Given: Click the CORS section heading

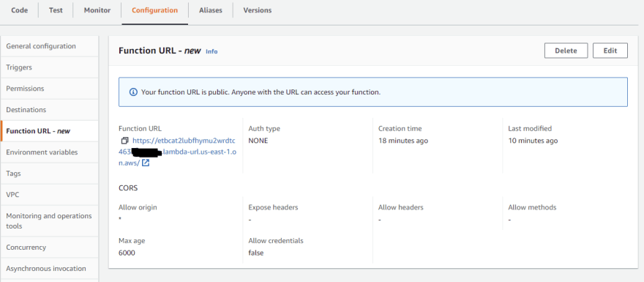Looking at the screenshot, I should (128, 188).
